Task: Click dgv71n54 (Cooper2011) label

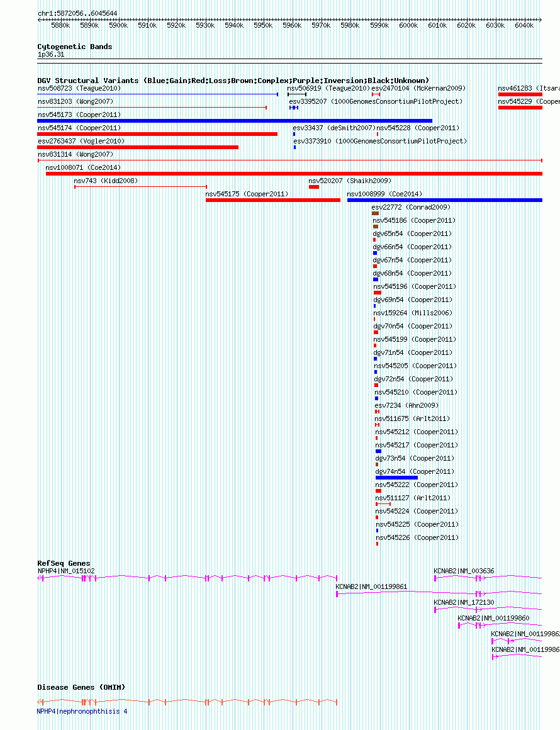Action: [x=413, y=352]
